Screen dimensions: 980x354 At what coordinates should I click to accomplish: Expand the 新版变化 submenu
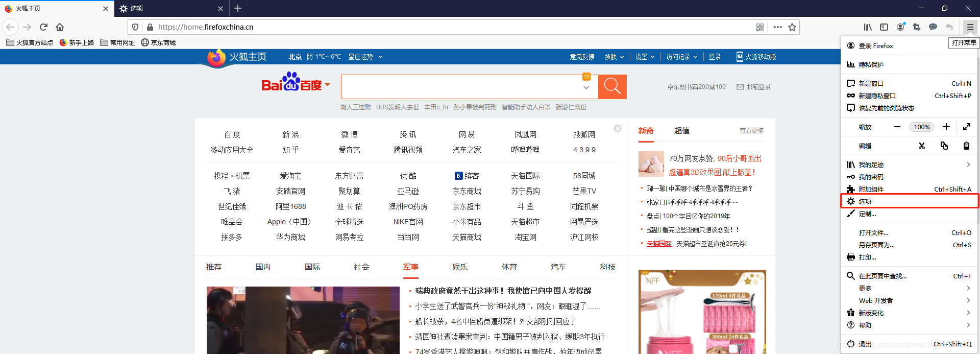point(910,313)
